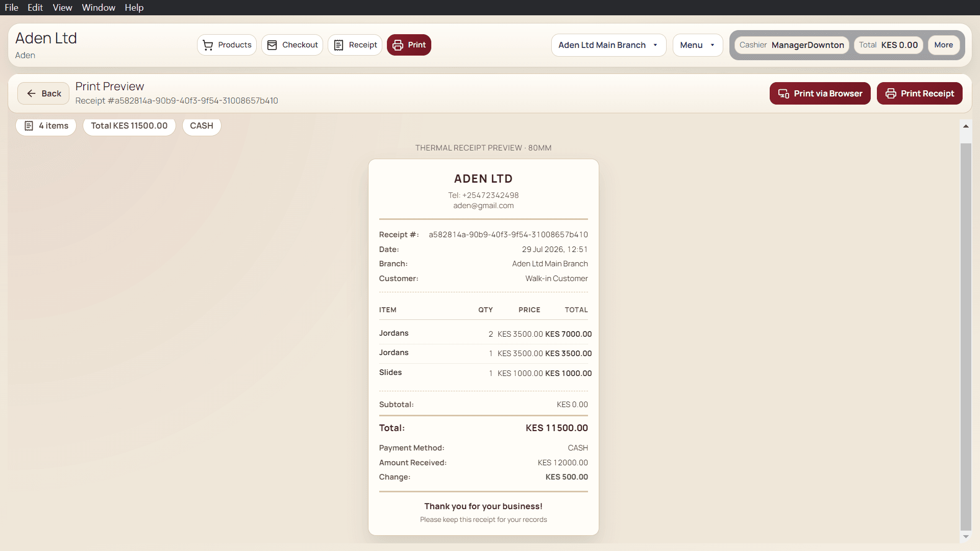Open the File menu
This screenshot has width=980, height=551.
(11, 8)
